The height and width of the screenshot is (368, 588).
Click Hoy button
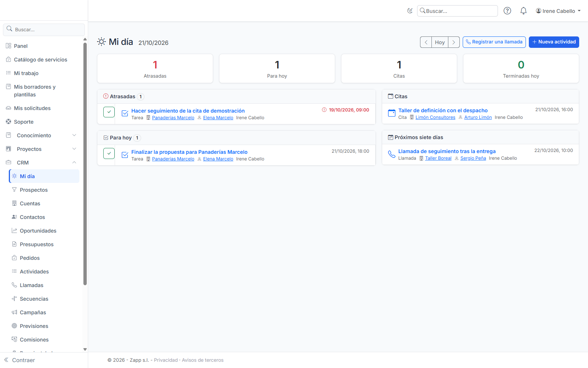click(440, 42)
